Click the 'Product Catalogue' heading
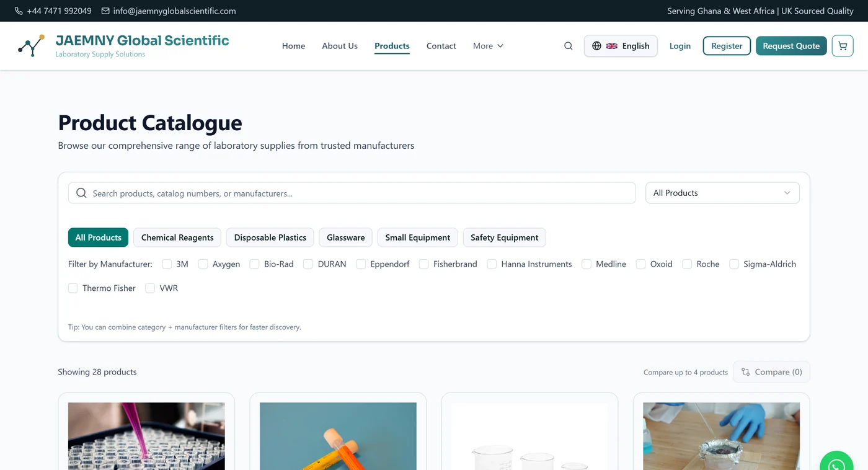868x470 pixels. [x=150, y=123]
